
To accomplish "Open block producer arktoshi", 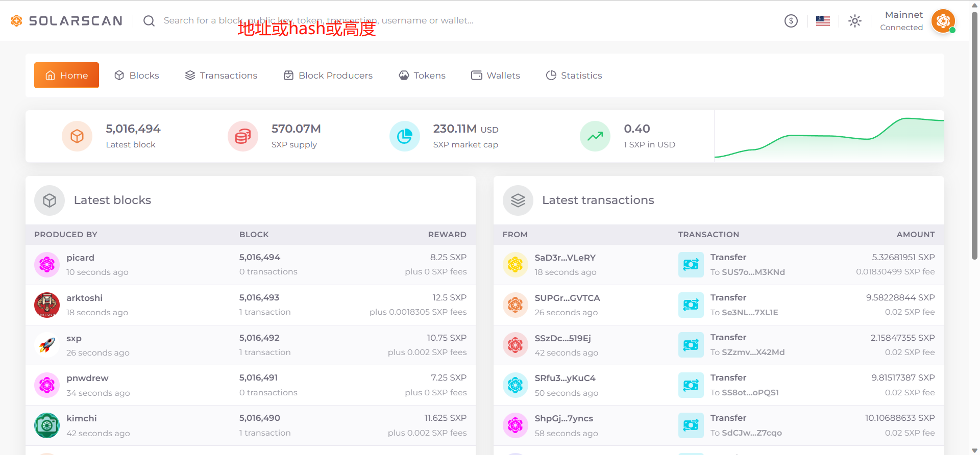I will tap(85, 298).
